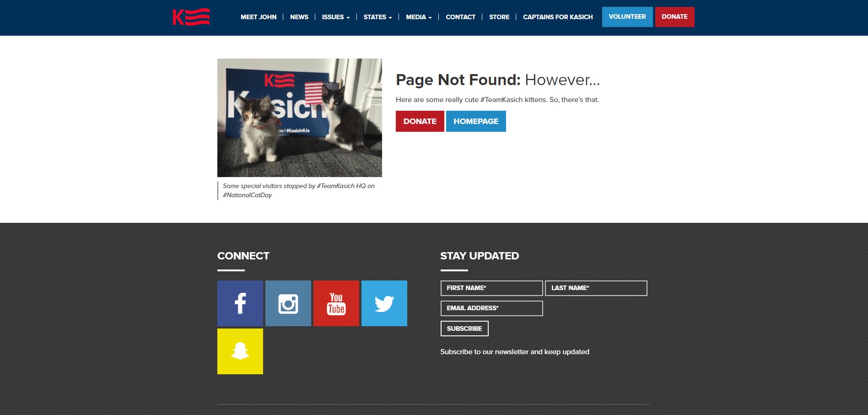The width and height of the screenshot is (868, 415).
Task: Click the kittens photo thumbnail
Action: [300, 118]
